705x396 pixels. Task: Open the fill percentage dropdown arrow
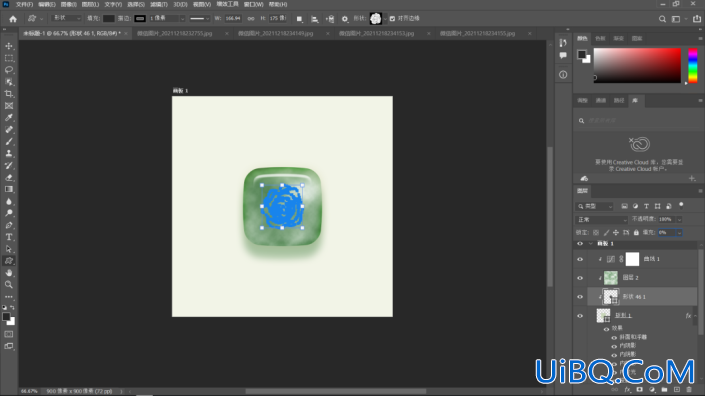click(679, 232)
